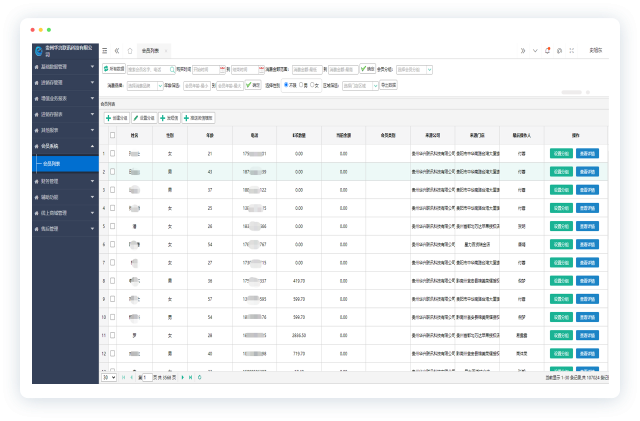Click the green-plus batch group toolbar button

117,118
